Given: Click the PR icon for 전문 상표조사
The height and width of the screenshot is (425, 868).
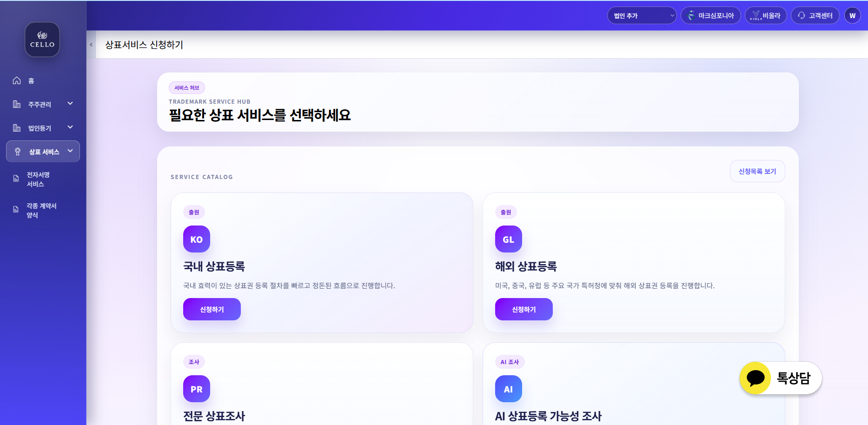Looking at the screenshot, I should click(197, 389).
